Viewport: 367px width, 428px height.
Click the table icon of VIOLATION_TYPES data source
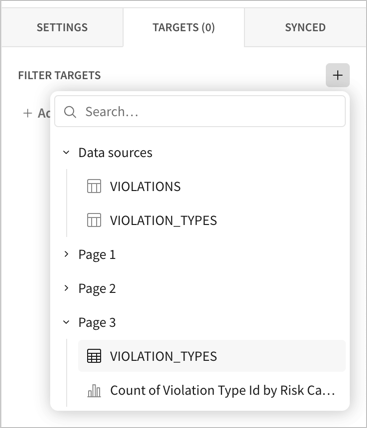point(94,220)
